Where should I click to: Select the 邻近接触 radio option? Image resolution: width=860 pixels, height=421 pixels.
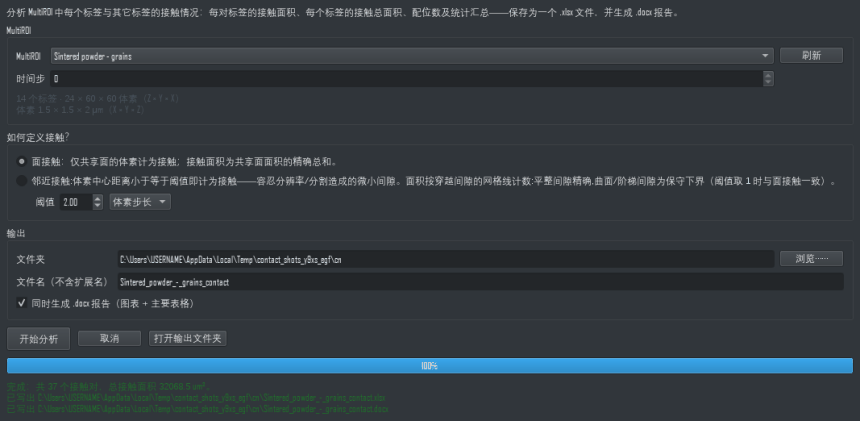pos(21,181)
